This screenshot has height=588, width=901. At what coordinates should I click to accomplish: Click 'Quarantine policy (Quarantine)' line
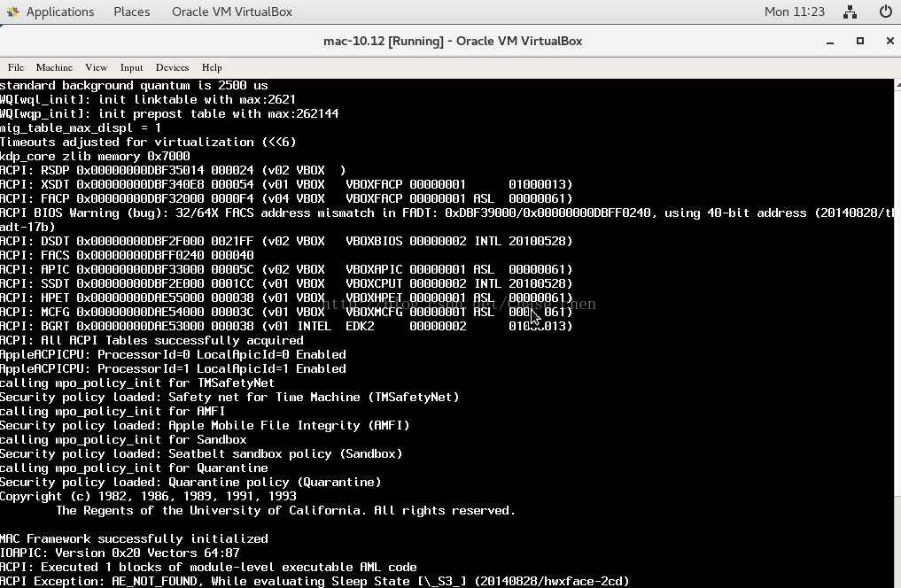click(190, 483)
